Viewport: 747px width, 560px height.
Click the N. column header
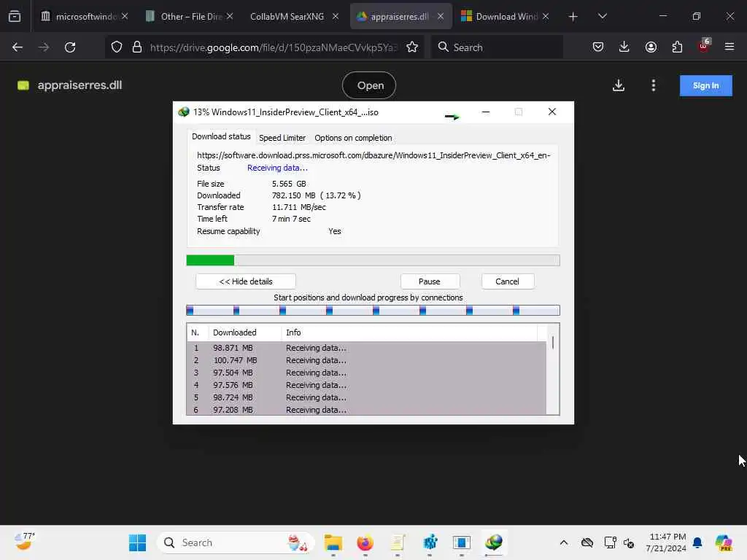click(x=198, y=332)
